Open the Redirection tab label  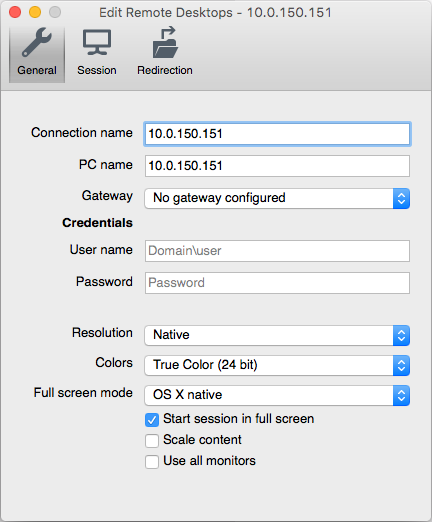tap(165, 70)
